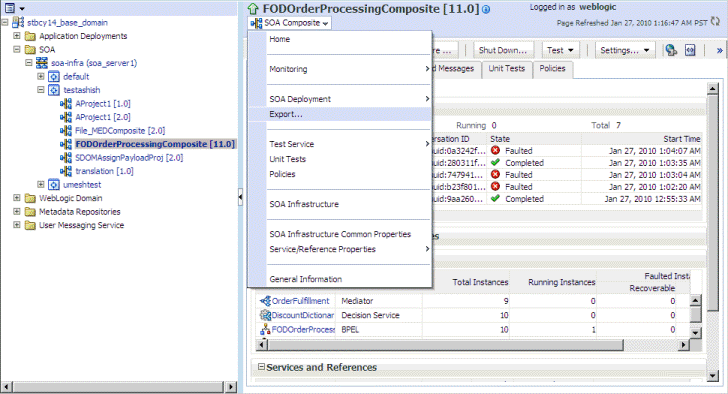This screenshot has width=728, height=394.
Task: Expand the WebLogic Domain folder
Action: pos(17,198)
